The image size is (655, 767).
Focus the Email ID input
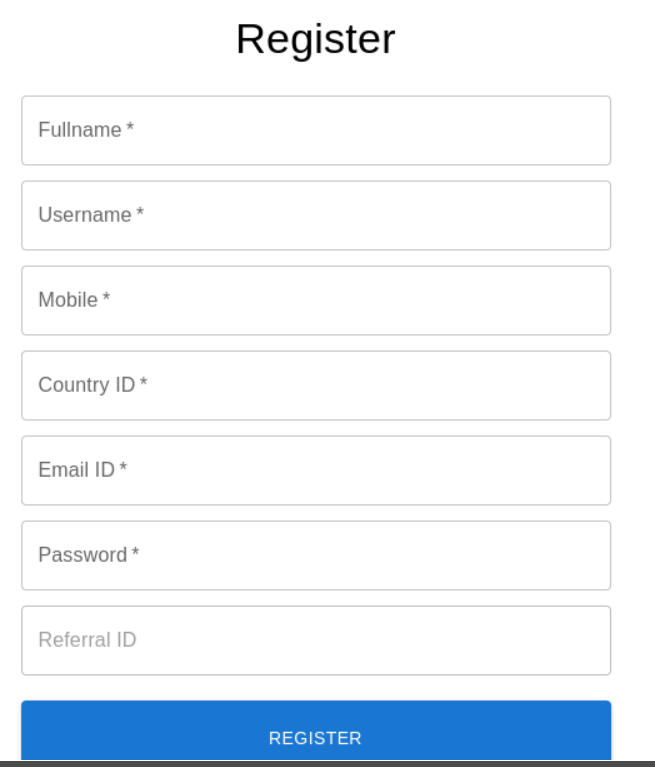[315, 470]
